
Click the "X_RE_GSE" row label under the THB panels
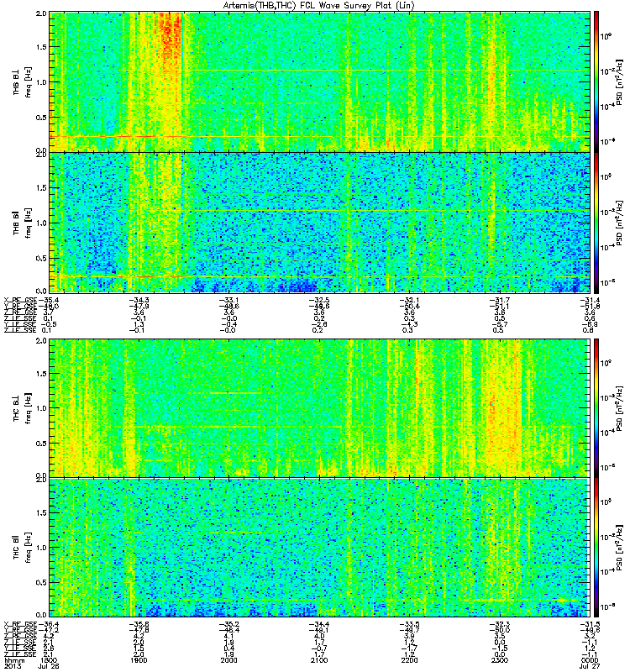(20, 300)
